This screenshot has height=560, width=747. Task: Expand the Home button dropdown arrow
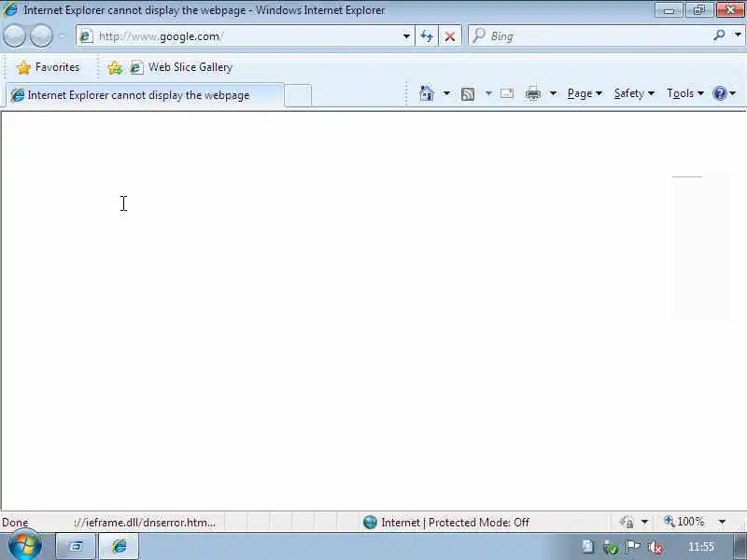pos(446,93)
